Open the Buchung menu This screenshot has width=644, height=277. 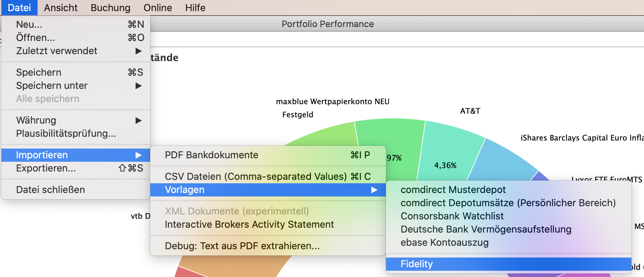[110, 8]
